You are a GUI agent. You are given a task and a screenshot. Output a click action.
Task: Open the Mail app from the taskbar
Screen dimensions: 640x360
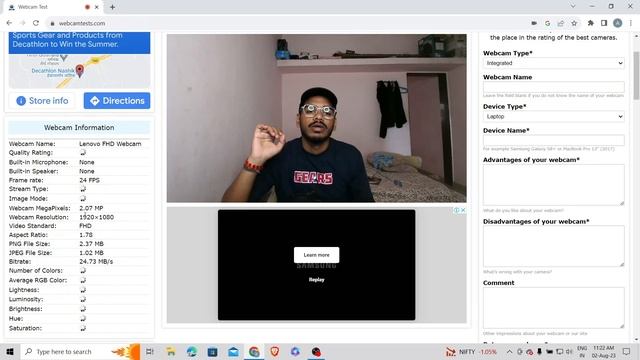click(233, 351)
